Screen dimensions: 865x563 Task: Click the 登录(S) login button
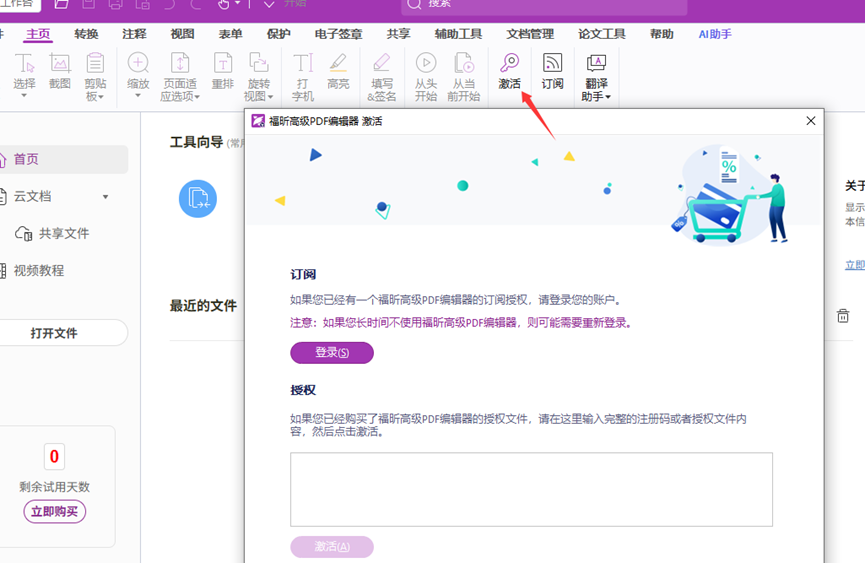pos(331,353)
